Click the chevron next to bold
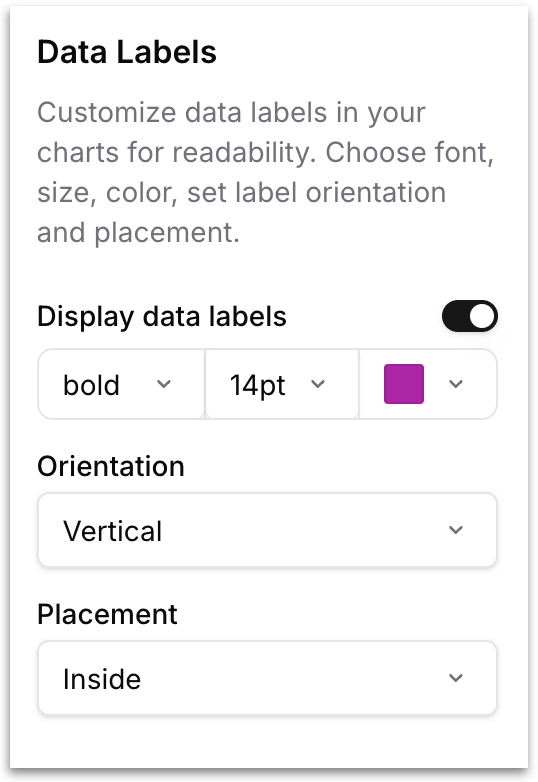 click(x=164, y=384)
